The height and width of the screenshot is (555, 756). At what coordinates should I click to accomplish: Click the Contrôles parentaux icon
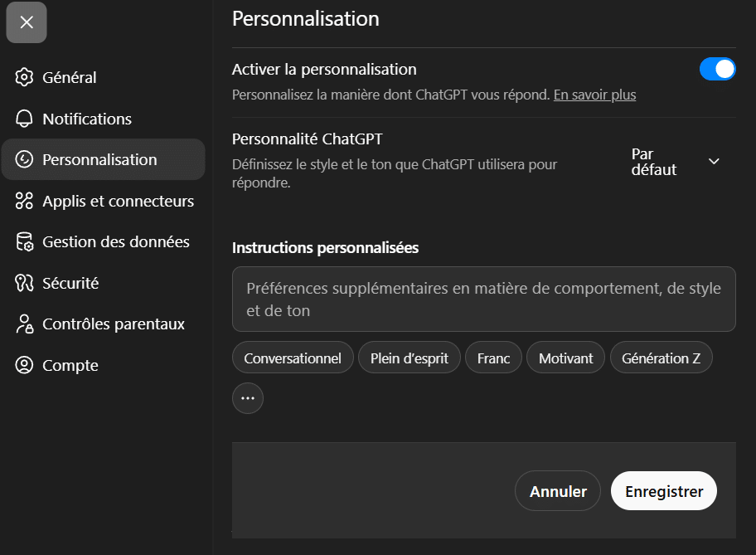point(25,324)
